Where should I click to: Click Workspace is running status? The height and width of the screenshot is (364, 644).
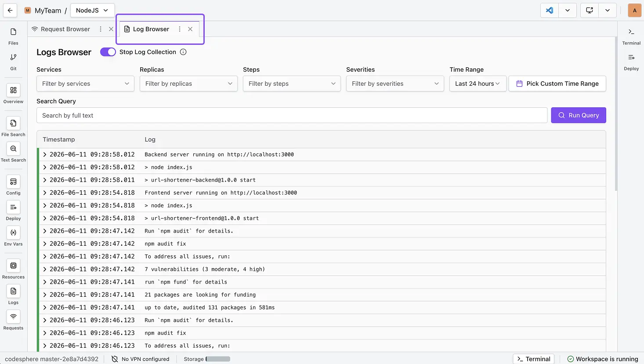(603, 359)
